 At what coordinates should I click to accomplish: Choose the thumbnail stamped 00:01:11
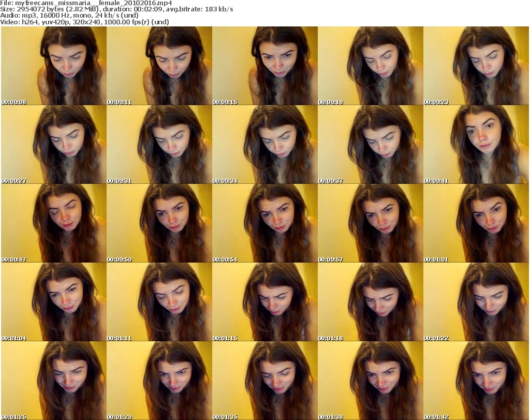[159, 302]
